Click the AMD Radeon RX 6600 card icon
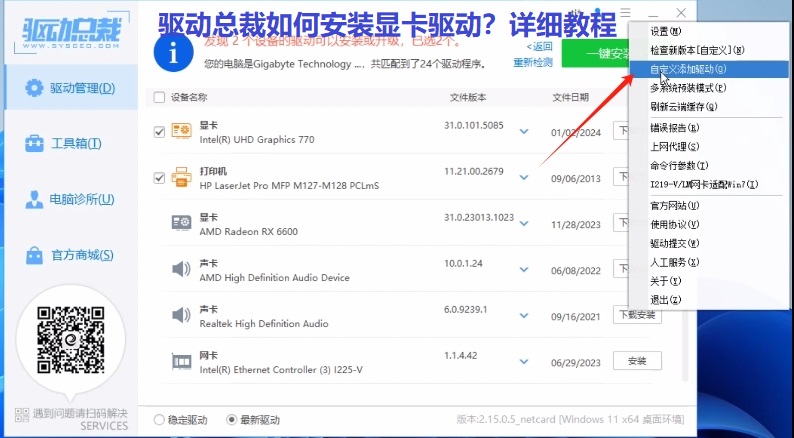 pyautogui.click(x=181, y=223)
